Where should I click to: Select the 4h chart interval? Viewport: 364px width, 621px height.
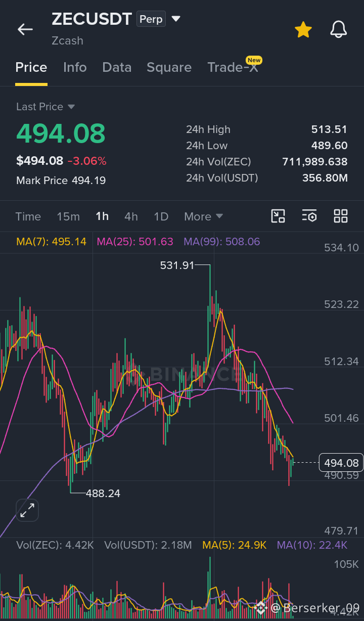point(131,216)
